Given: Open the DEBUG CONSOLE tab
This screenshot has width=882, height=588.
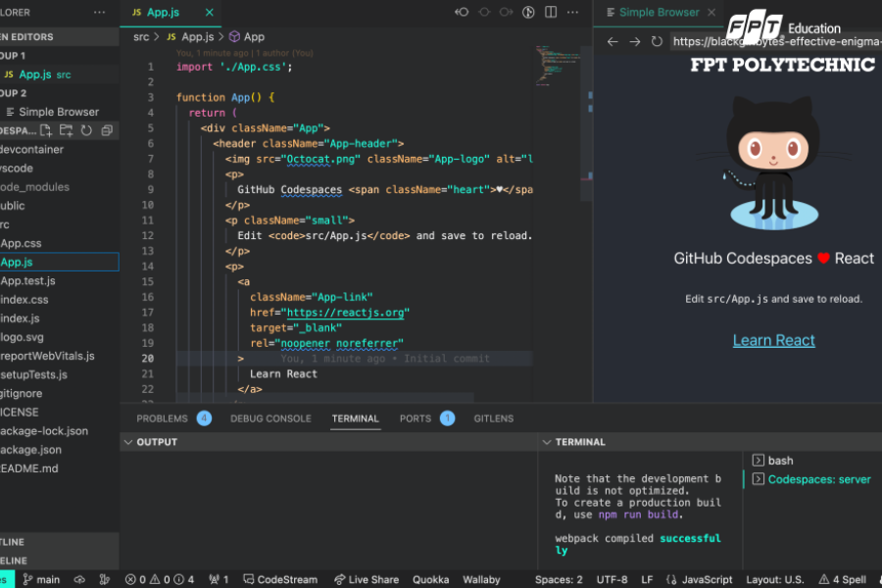Looking at the screenshot, I should pos(270,418).
